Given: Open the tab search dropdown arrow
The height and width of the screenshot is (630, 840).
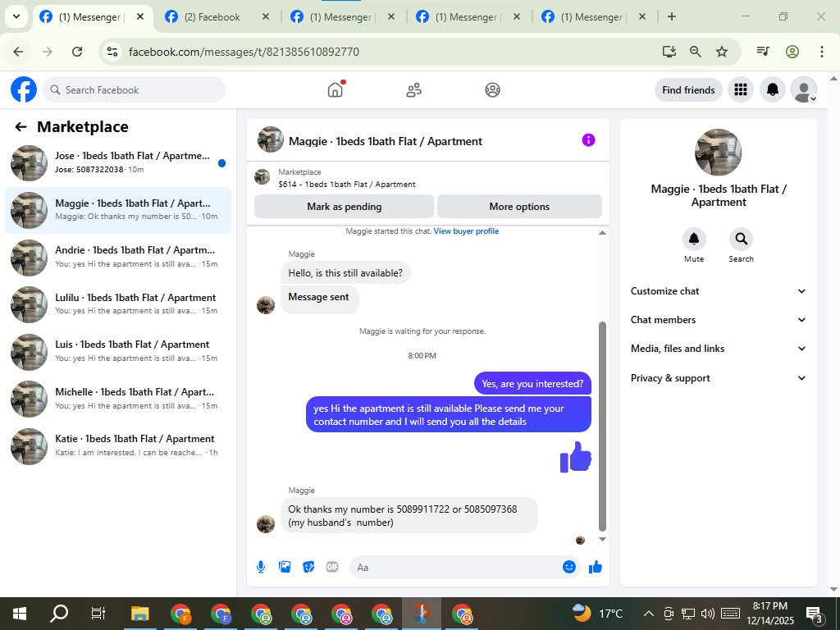Looking at the screenshot, I should [x=16, y=16].
